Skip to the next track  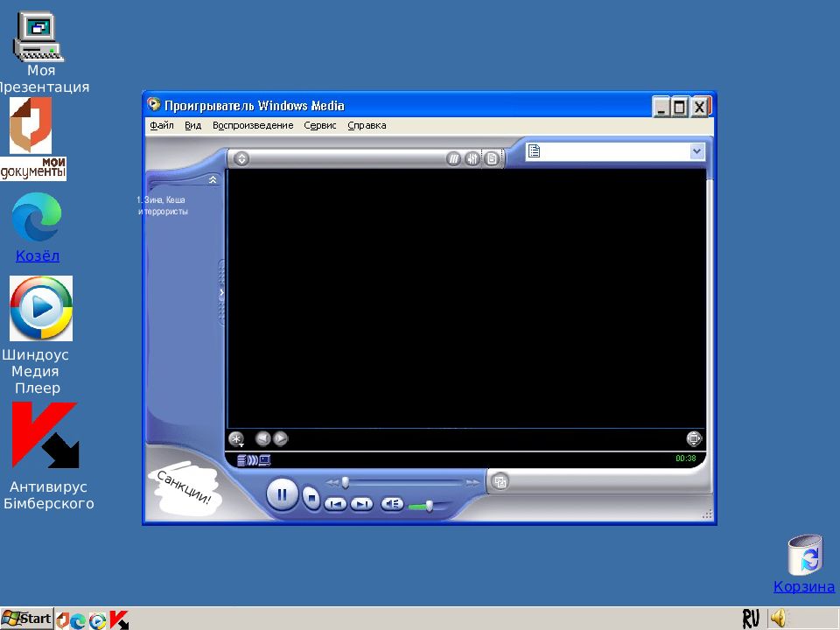[361, 504]
